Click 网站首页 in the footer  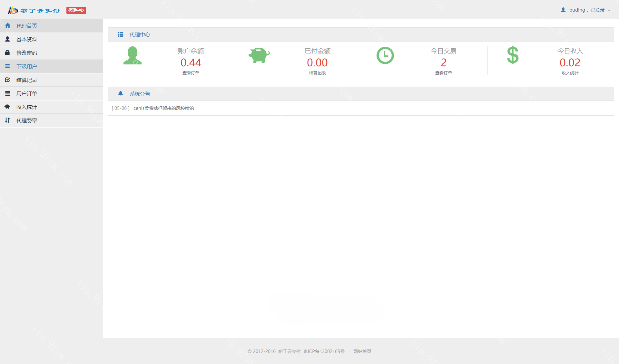[362, 351]
